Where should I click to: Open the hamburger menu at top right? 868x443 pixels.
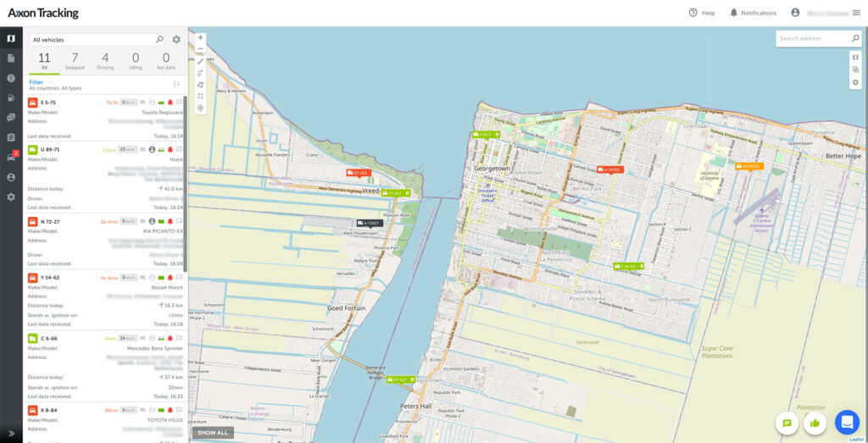click(856, 13)
